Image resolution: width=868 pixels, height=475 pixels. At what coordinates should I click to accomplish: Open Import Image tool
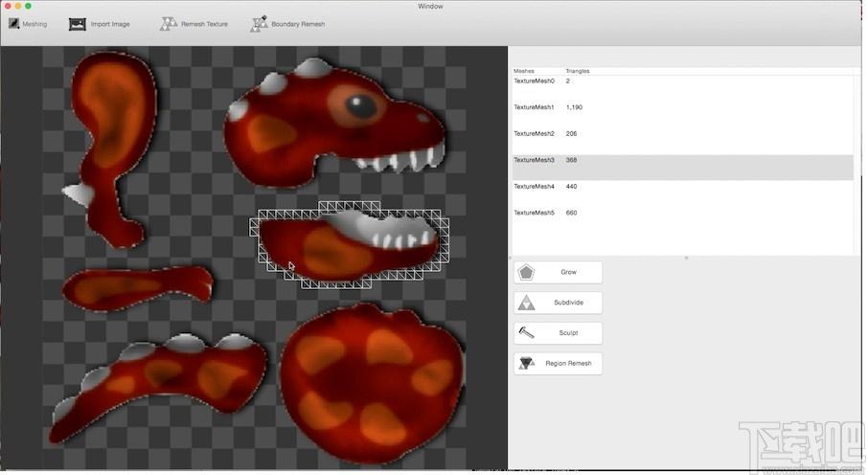click(77, 24)
